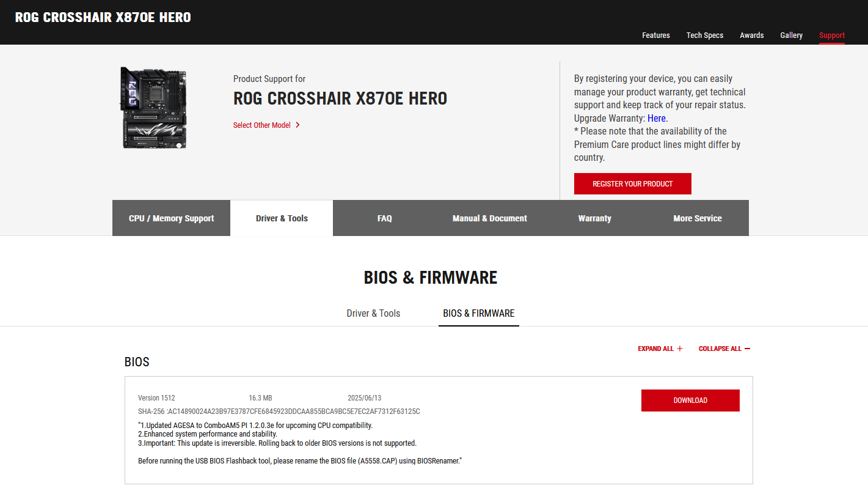Collapse all BIOS download entries
The height and width of the screenshot is (491, 868).
pyautogui.click(x=724, y=348)
